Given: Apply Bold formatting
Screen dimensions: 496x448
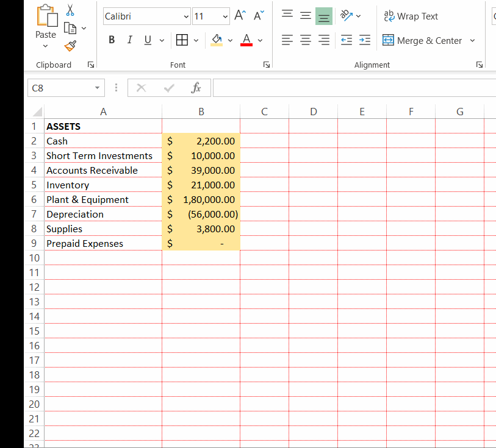Looking at the screenshot, I should pyautogui.click(x=112, y=40).
